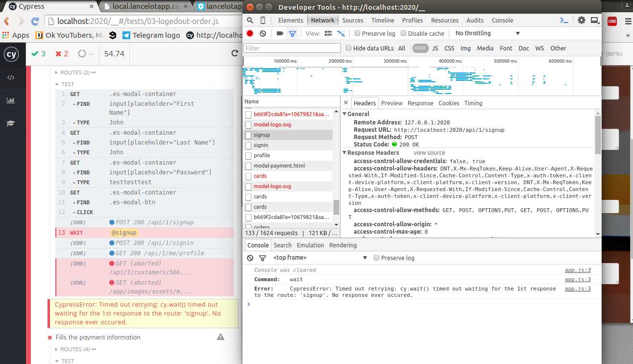Open the Response tab of request
The width and height of the screenshot is (633, 364).
click(420, 103)
